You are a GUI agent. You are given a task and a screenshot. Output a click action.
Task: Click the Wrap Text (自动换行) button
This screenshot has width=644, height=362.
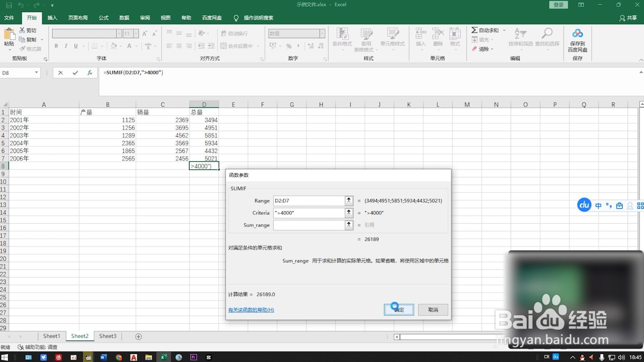click(234, 33)
